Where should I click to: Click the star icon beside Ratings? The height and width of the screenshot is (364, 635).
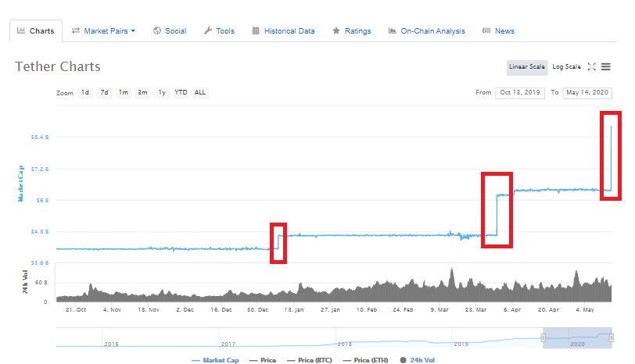click(336, 30)
